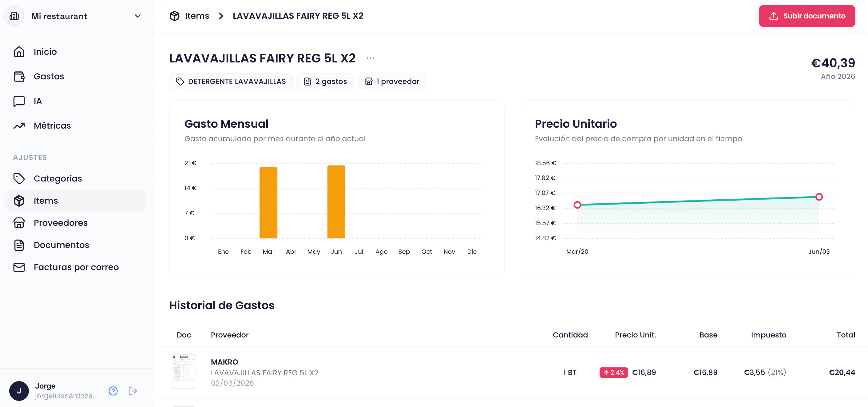The width and height of the screenshot is (868, 407).
Task: Click the Proveedores store icon
Action: 19,222
